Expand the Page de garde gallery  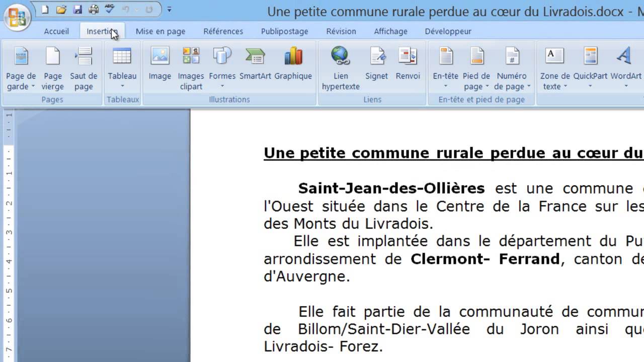coord(21,68)
